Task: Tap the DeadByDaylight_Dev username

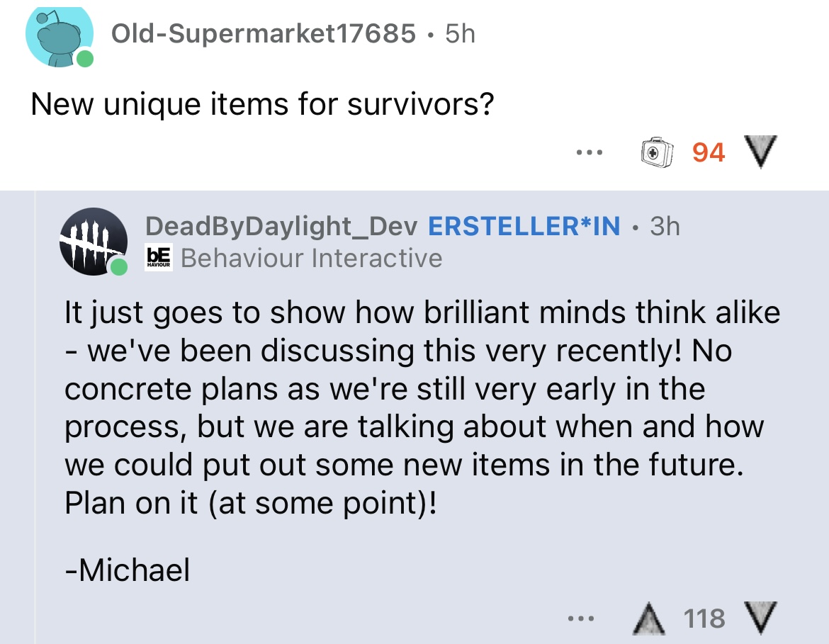Action: [281, 226]
